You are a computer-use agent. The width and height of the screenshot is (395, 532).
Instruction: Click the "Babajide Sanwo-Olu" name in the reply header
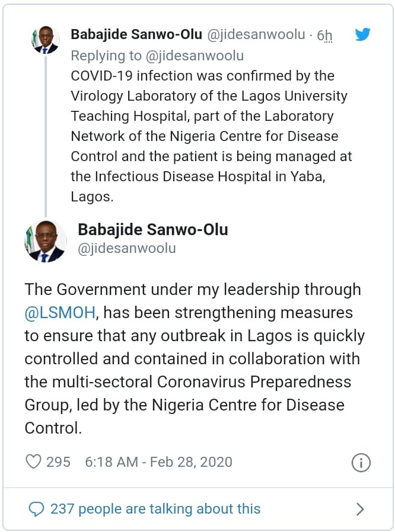pos(136,34)
